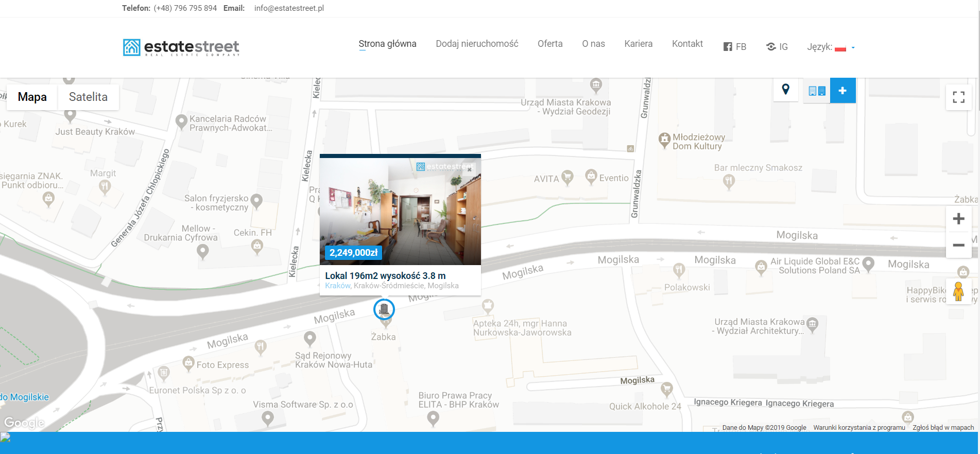Toggle fullscreen map view
The width and height of the screenshot is (980, 454).
click(x=958, y=97)
